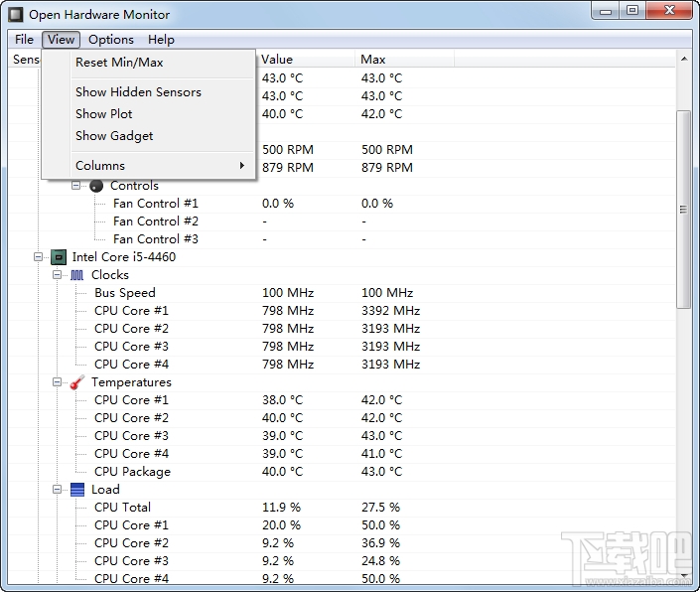Click the Clocks waveform icon
The height and width of the screenshot is (592, 700).
coord(77,275)
